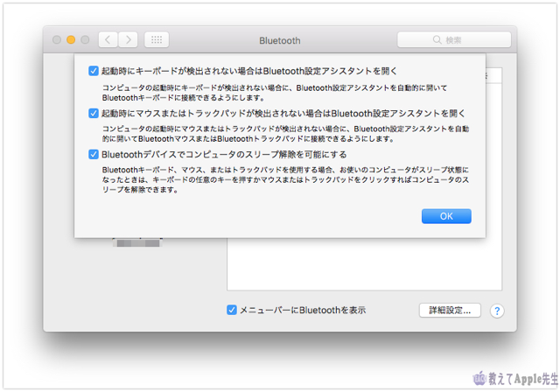Click description text starting コンピュータの起動時にマウス
Viewport: 560px width, 392px height.
[x=285, y=134]
